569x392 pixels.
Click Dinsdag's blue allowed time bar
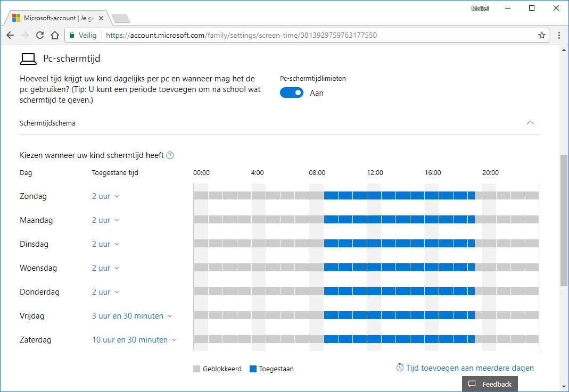pos(399,244)
